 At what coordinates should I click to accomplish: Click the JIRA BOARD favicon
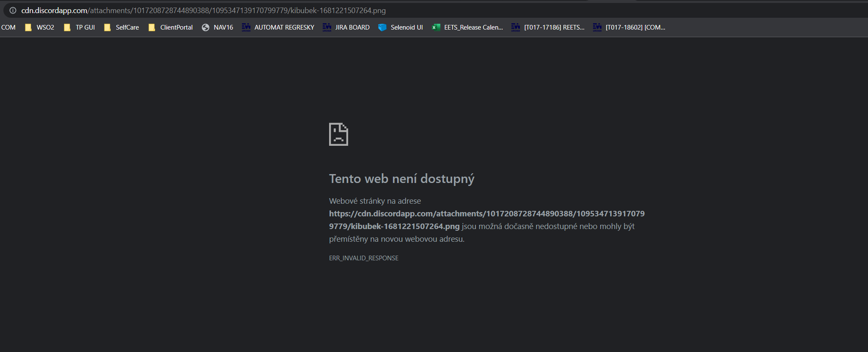[x=327, y=27]
